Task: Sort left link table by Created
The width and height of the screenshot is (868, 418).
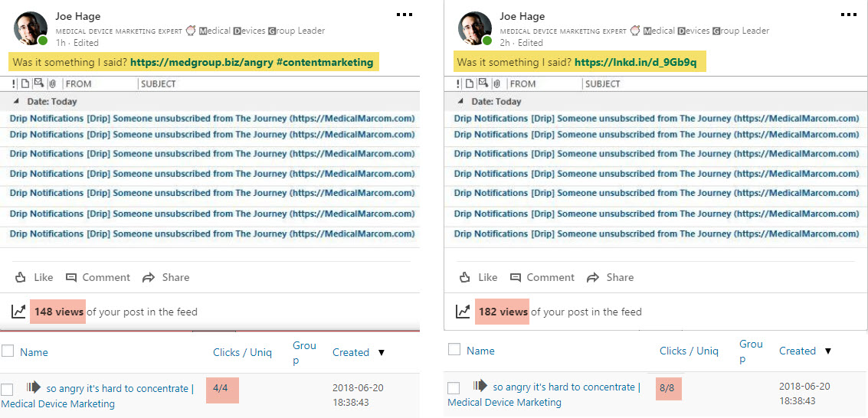Action: 351,352
